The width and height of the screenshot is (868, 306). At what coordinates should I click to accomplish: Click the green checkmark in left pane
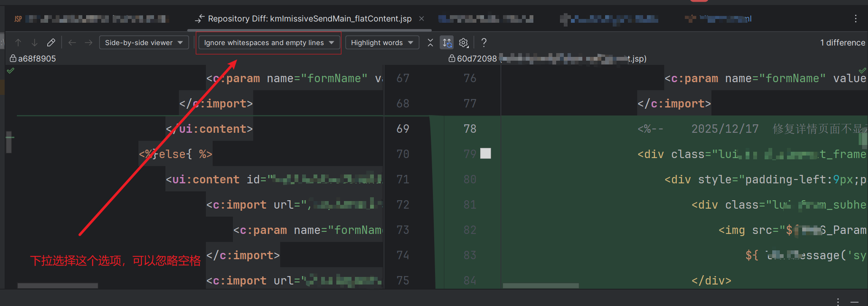(11, 70)
